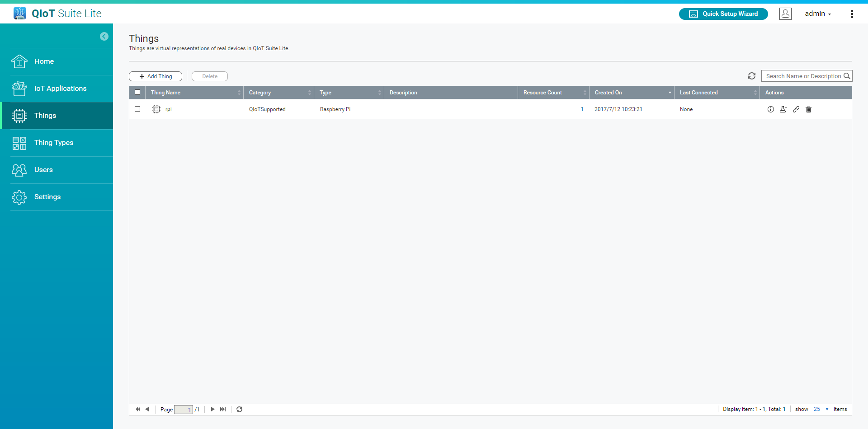Collapse the left sidebar with arrow icon
This screenshot has width=868, height=429.
click(x=104, y=37)
